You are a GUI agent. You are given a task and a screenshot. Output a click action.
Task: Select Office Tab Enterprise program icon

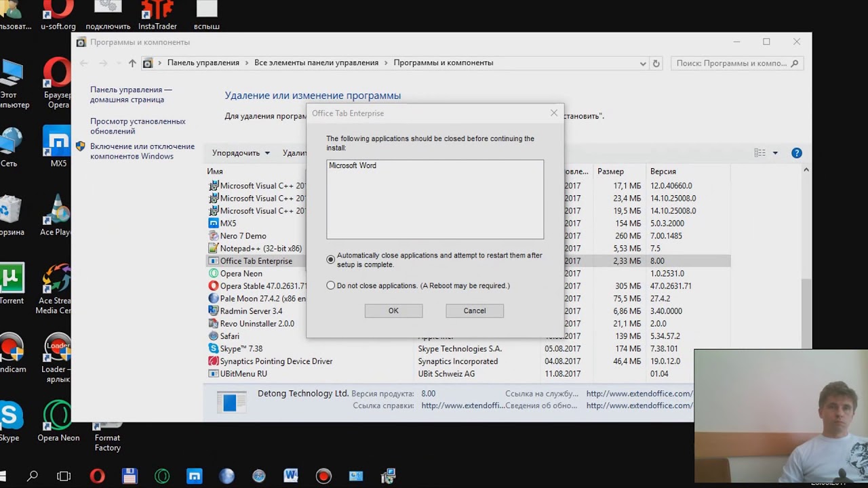[214, 261]
